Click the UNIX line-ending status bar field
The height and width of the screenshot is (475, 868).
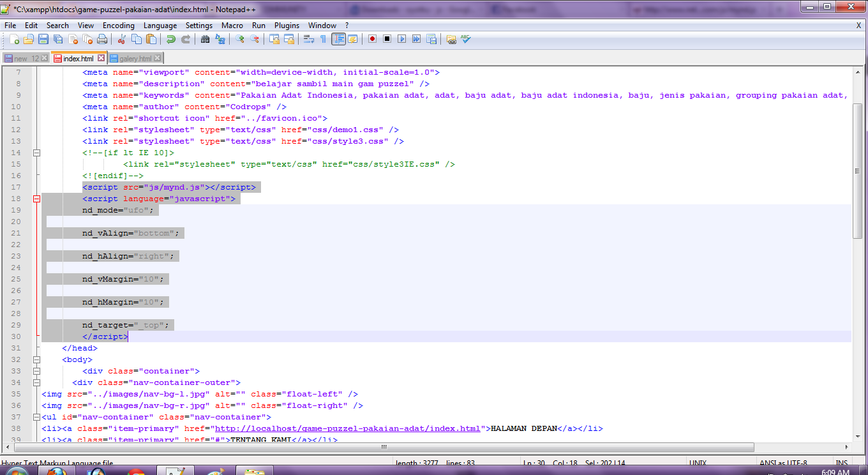click(698, 463)
